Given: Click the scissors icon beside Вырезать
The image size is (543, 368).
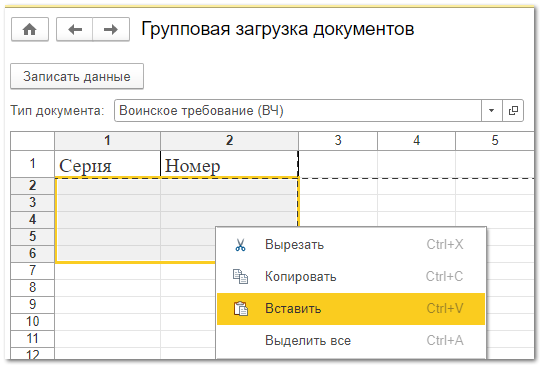Looking at the screenshot, I should [240, 245].
